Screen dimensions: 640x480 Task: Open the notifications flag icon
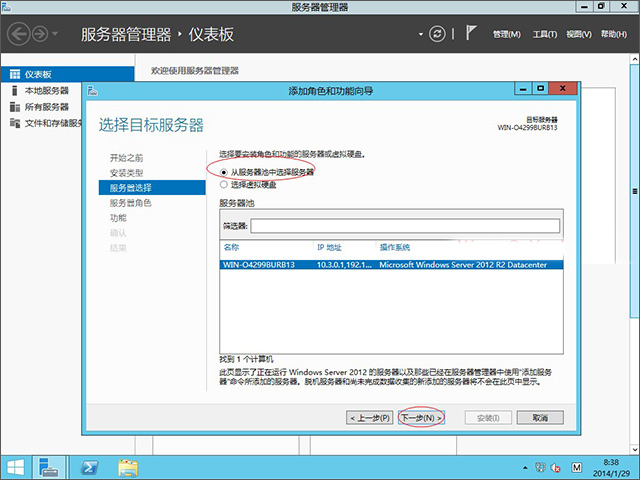click(x=469, y=34)
